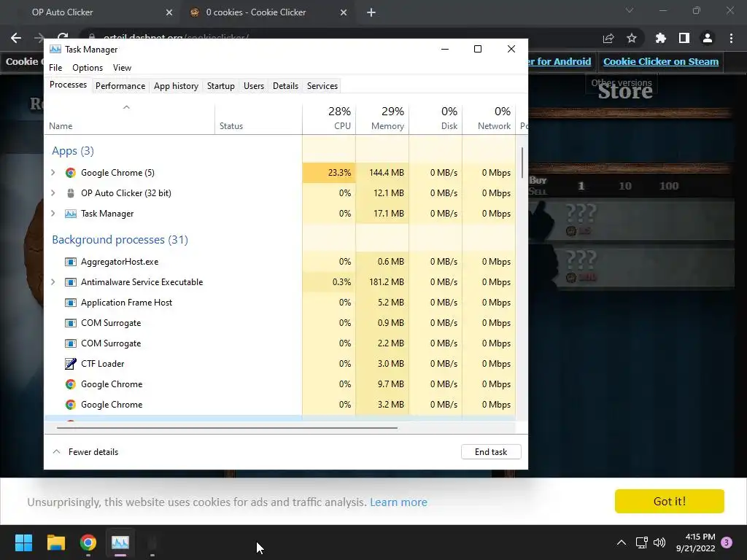Click the Got it! cookie consent button

(x=670, y=502)
